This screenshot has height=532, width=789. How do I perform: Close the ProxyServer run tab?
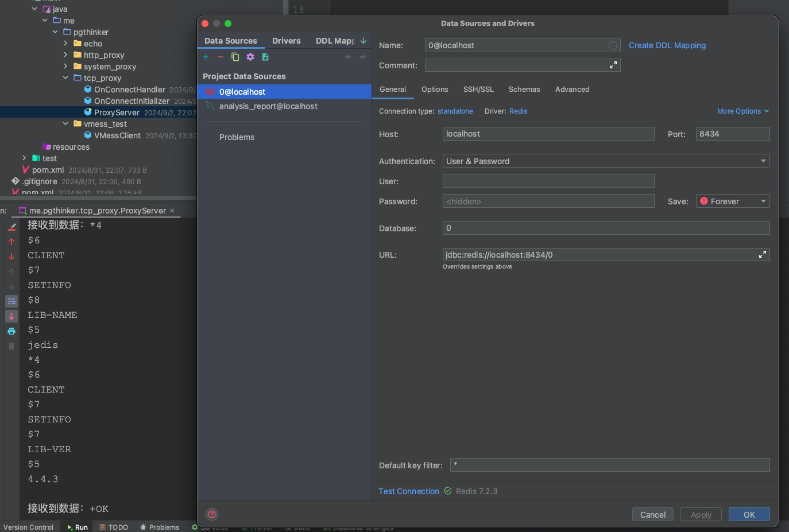tap(172, 211)
